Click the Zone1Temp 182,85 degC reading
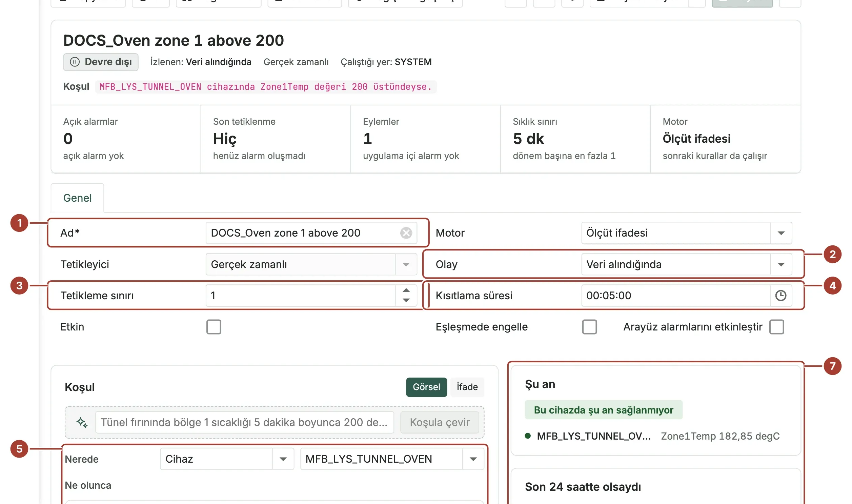This screenshot has height=504, width=852. click(720, 436)
